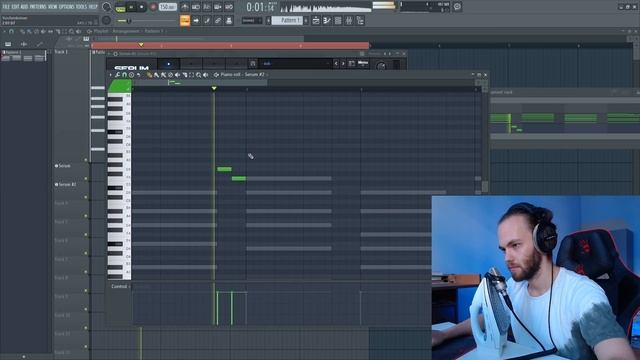Open the mixer view from the toolbar

click(349, 20)
